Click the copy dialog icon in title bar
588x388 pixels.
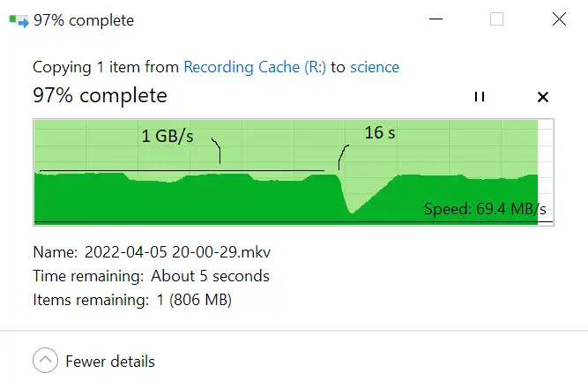click(x=19, y=20)
